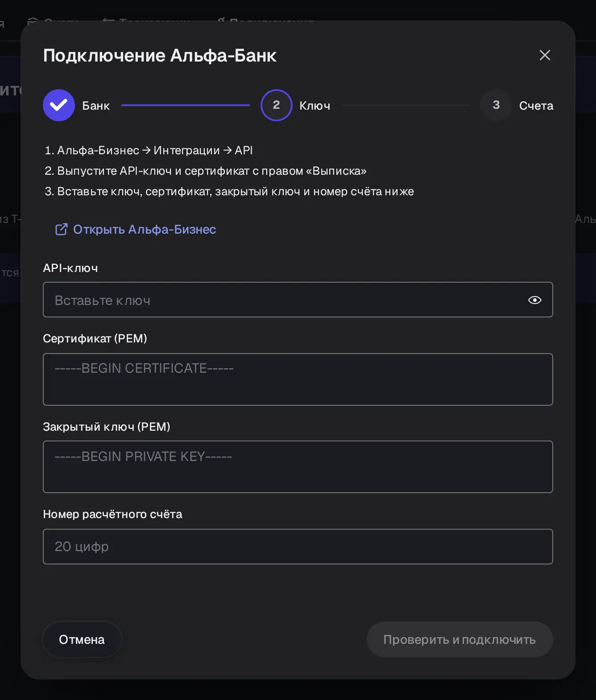Screen dimensions: 596x700
Task: Click the completed checkmark circle for Банк
Action: [59, 105]
